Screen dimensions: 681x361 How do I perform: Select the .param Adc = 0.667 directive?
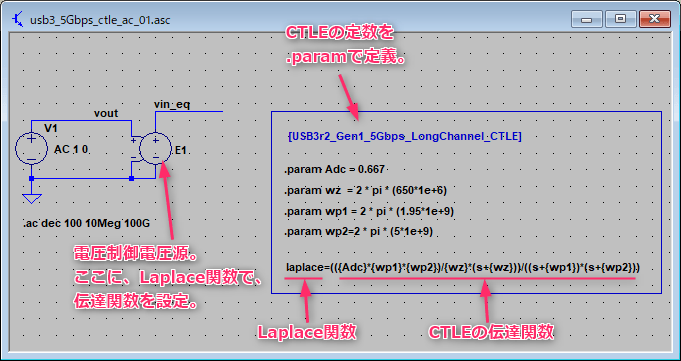(334, 169)
